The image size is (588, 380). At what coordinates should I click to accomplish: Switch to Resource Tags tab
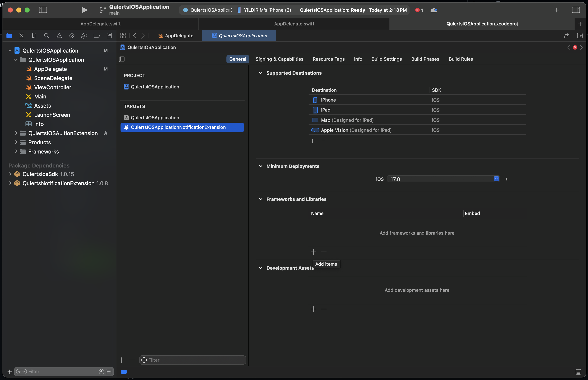[329, 59]
